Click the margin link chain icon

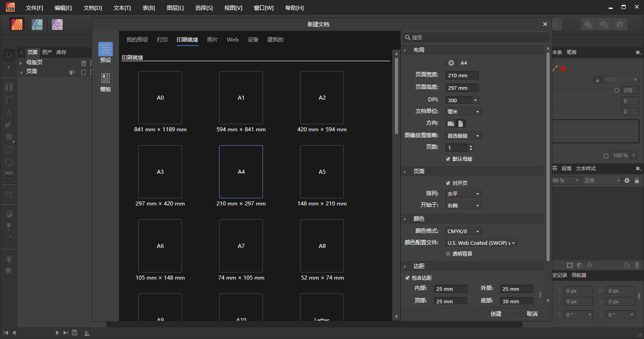pyautogui.click(x=540, y=295)
